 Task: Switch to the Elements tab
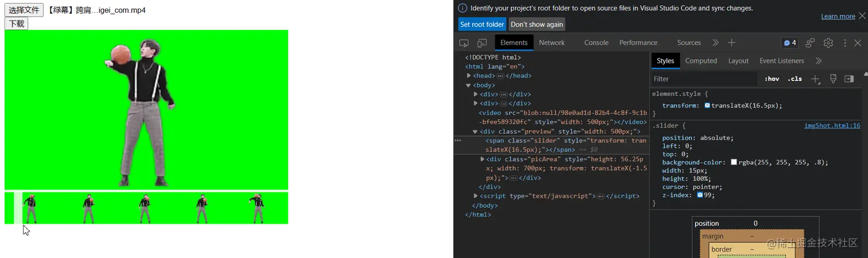tap(514, 43)
